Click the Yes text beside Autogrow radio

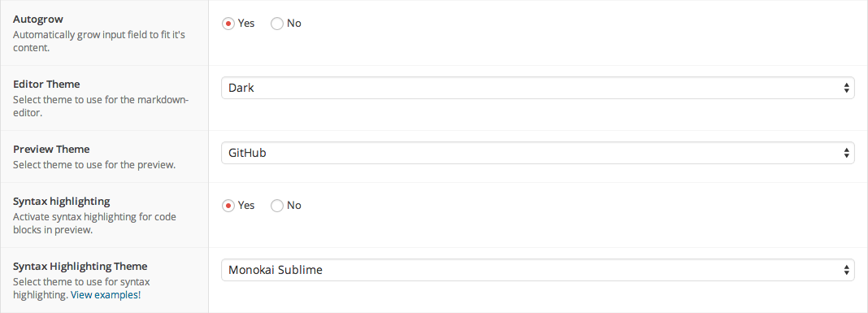246,24
